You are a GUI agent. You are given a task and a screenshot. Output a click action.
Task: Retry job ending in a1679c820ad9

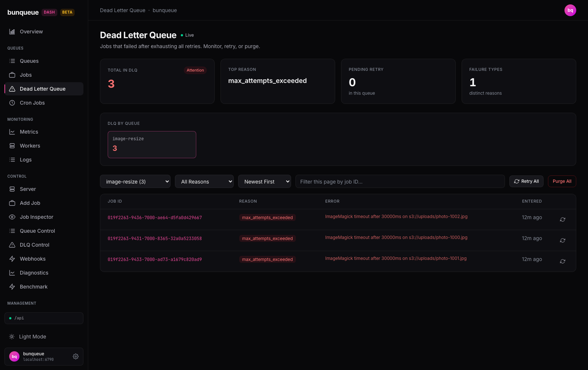click(x=562, y=261)
